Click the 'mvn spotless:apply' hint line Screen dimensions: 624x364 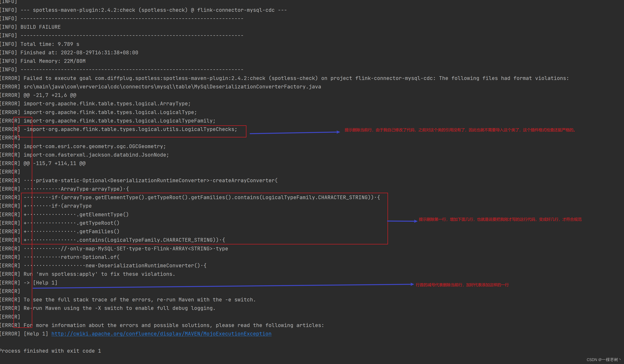point(88,274)
